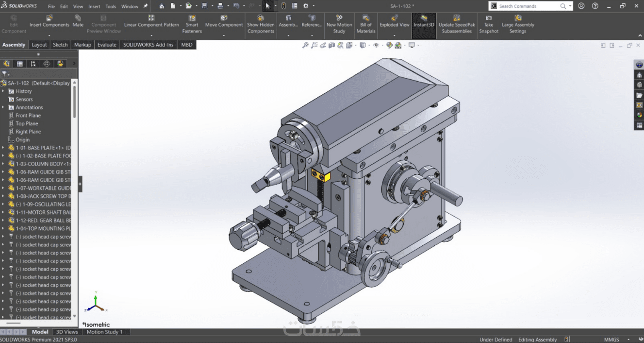Click Zoom to Fit magnifier icon
The height and width of the screenshot is (343, 644).
click(305, 45)
